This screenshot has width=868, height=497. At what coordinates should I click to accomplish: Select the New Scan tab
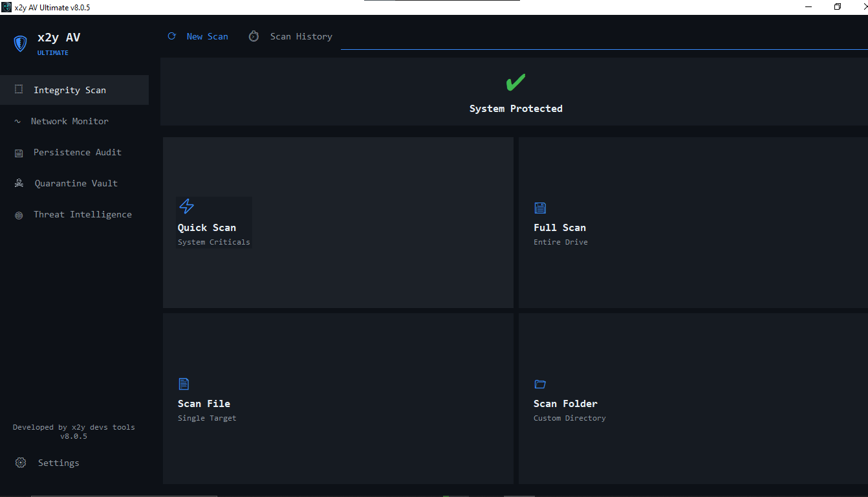tap(207, 36)
